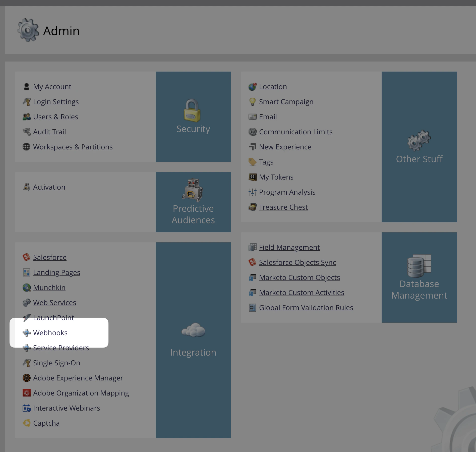
Task: Open the Munchkin link
Action: tap(49, 288)
